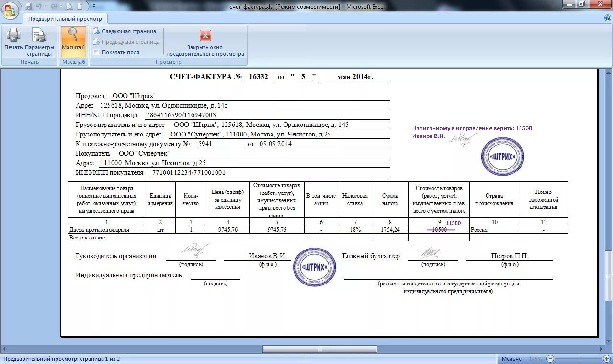Click the invoice number 16332
This screenshot has width=613, height=364.
(258, 77)
